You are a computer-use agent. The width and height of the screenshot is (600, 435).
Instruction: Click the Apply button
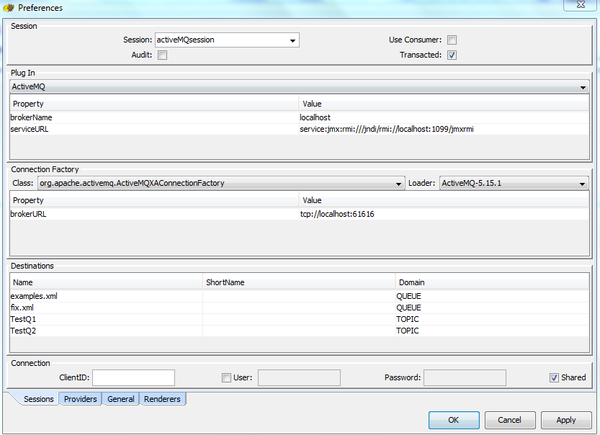tap(566, 420)
